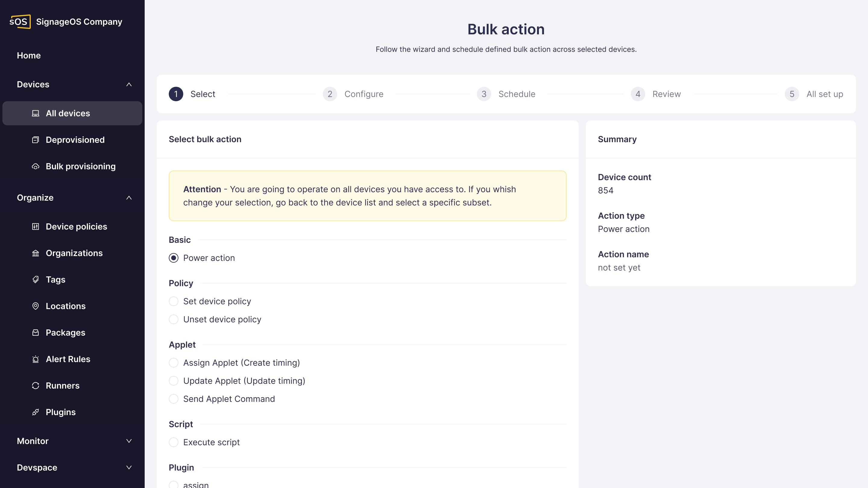Click the Tags label icon
The height and width of the screenshot is (488, 868).
pyautogui.click(x=35, y=280)
